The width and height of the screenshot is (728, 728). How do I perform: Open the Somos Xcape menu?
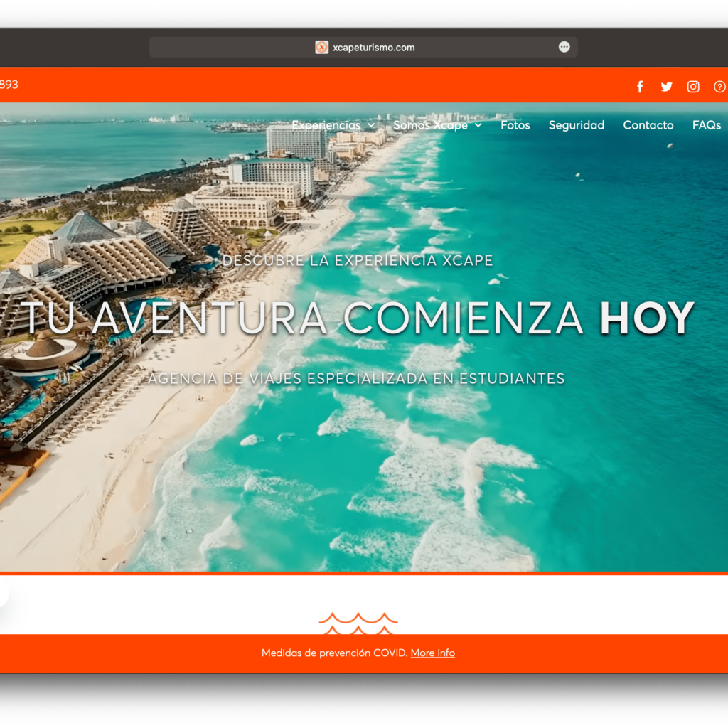pos(430,125)
